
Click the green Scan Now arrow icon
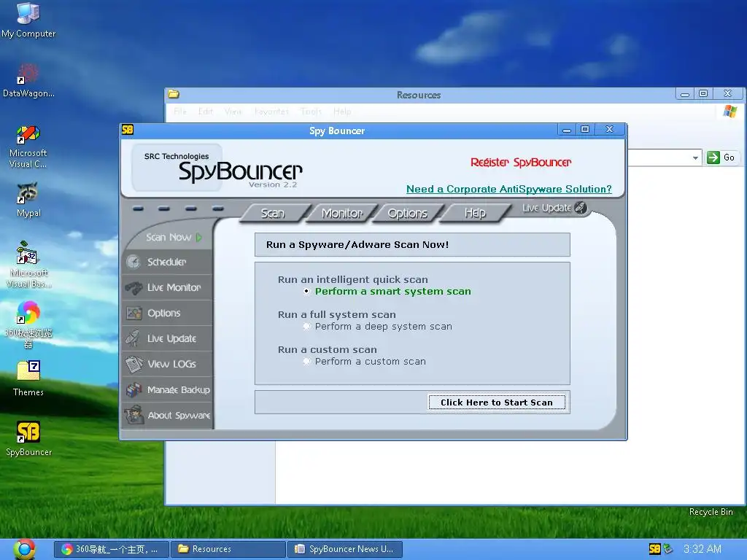coord(198,237)
